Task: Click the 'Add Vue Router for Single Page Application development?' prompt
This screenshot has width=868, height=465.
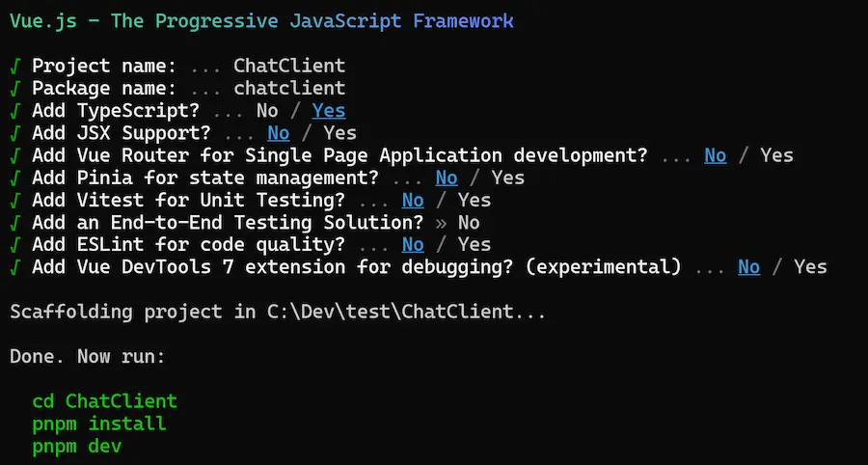Action: (x=339, y=155)
